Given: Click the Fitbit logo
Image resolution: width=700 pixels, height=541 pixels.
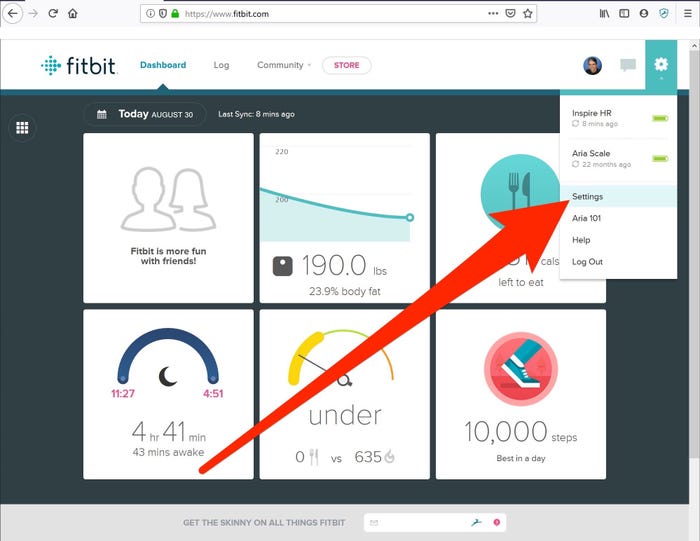Looking at the screenshot, I should [79, 66].
